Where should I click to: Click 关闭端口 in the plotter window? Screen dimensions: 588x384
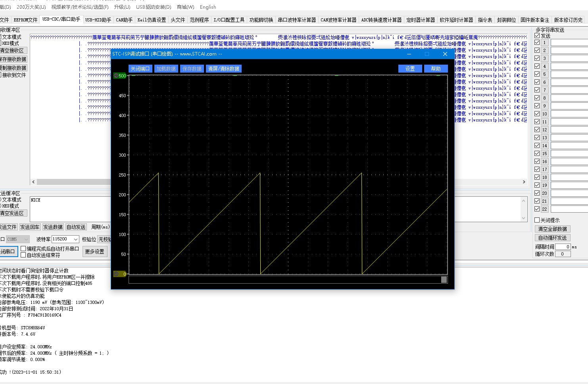click(x=140, y=69)
